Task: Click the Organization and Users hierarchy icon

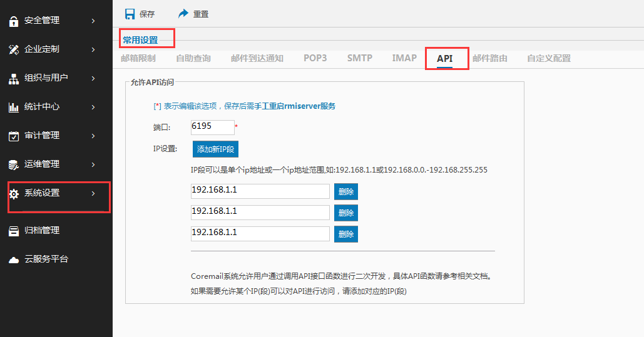Action: 14,79
